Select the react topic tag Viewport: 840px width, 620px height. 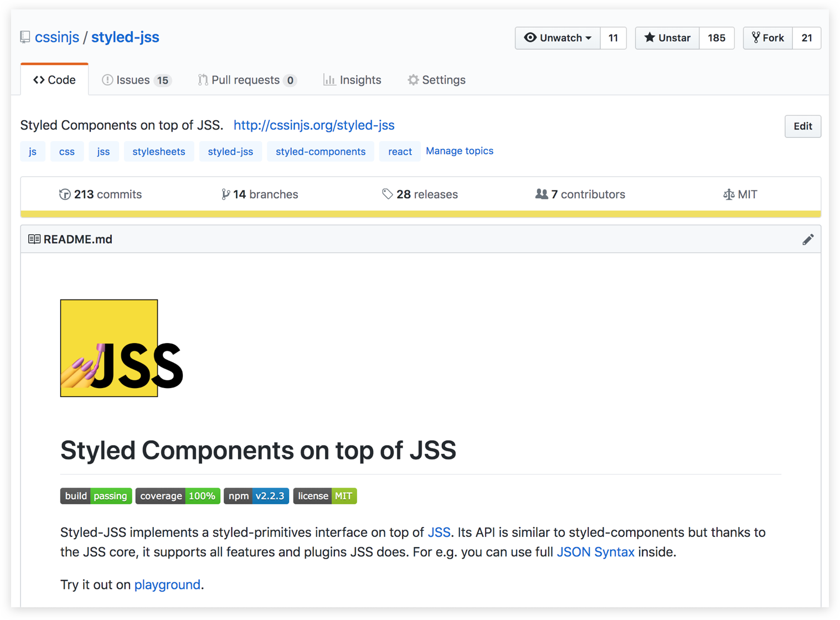400,151
